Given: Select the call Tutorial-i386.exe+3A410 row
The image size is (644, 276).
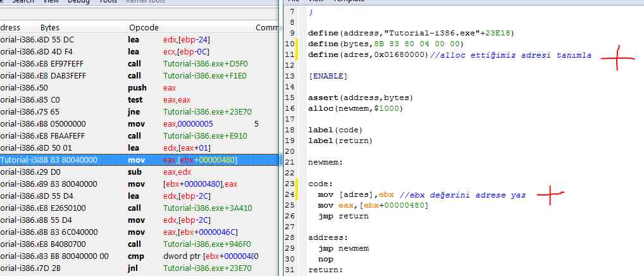Looking at the screenshot, I should 139,208.
